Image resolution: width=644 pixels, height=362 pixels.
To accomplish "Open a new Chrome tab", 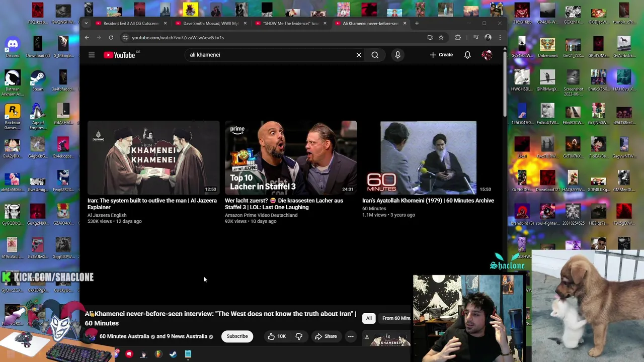I will tap(417, 23).
